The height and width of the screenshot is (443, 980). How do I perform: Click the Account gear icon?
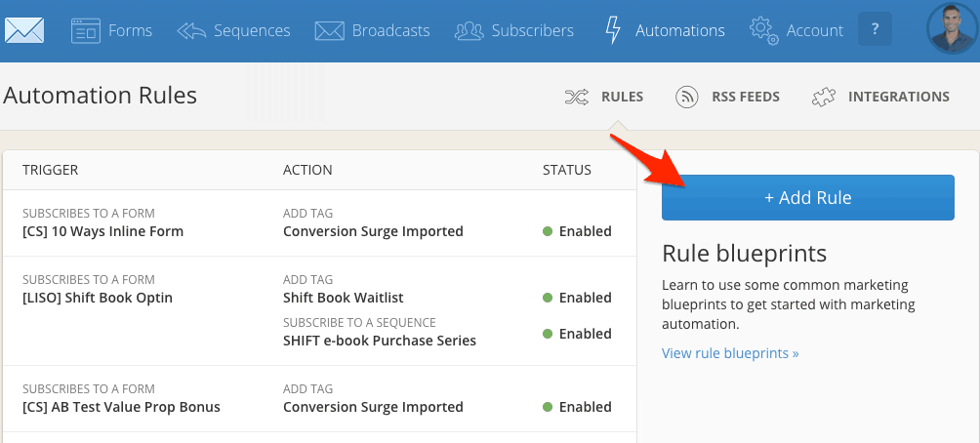tap(763, 30)
